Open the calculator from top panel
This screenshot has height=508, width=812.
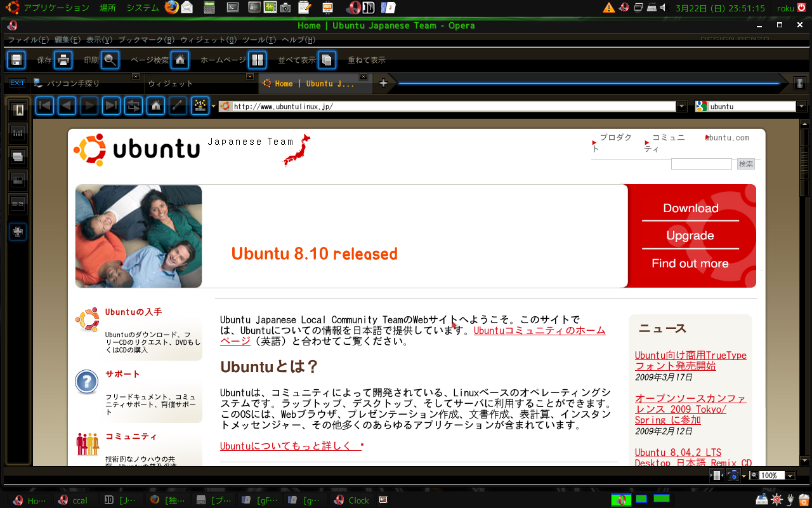click(x=209, y=8)
